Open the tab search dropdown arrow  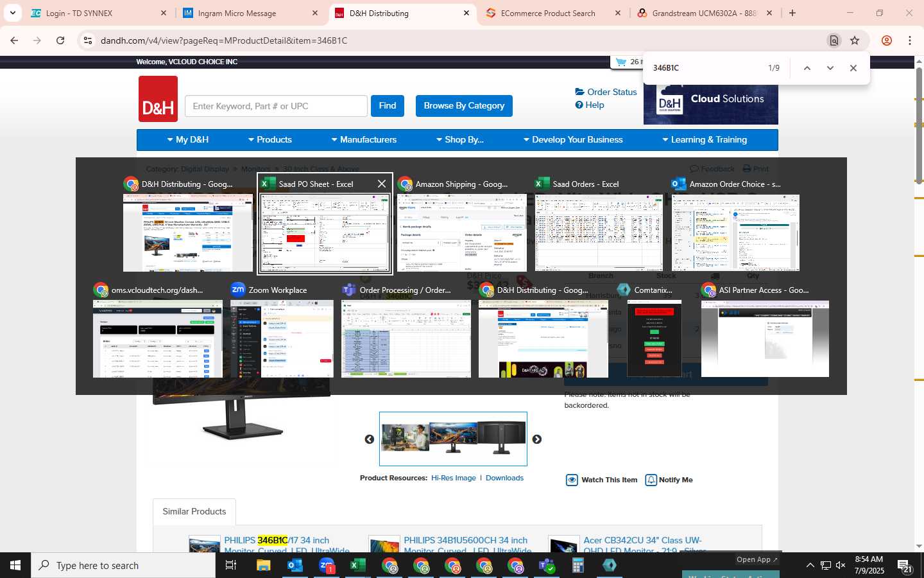click(x=12, y=13)
